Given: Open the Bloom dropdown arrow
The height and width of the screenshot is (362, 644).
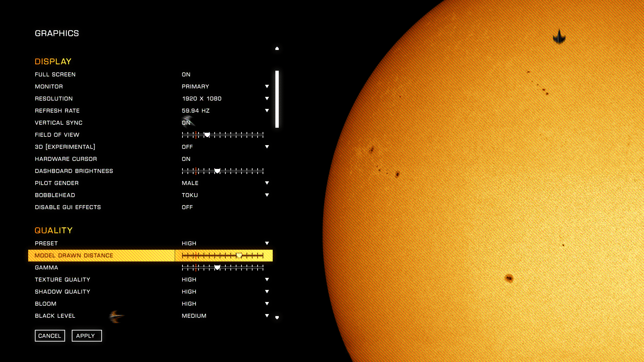Looking at the screenshot, I should click(x=267, y=304).
